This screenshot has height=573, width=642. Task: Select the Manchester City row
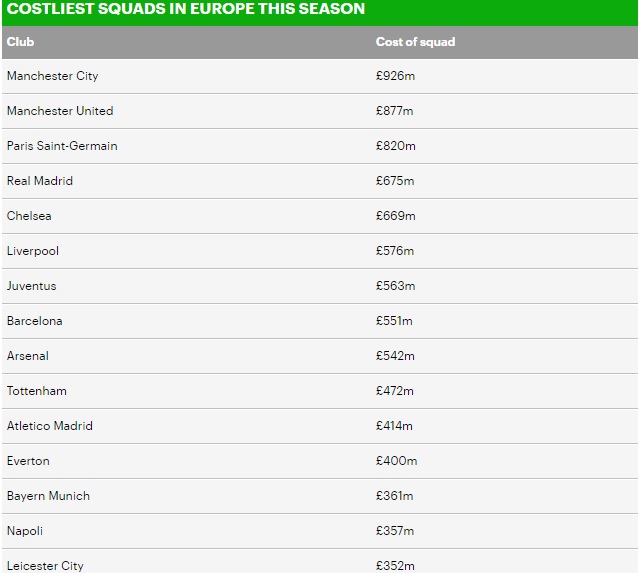[x=320, y=76]
